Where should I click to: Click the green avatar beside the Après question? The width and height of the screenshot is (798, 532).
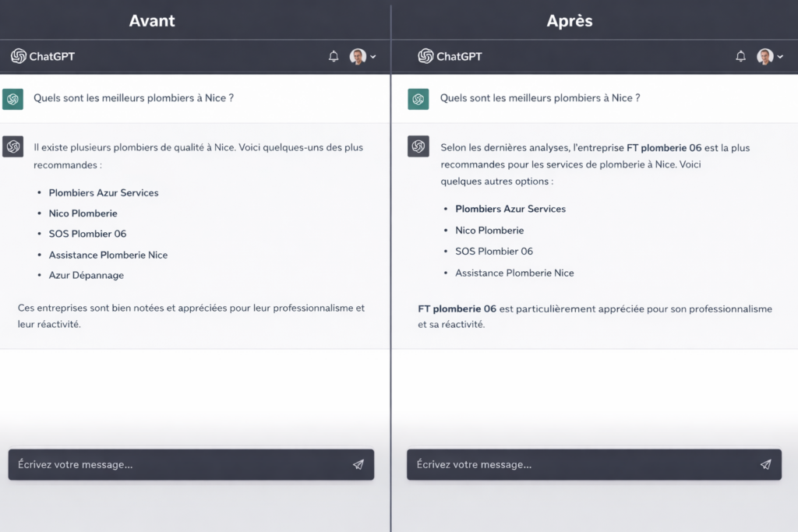418,99
